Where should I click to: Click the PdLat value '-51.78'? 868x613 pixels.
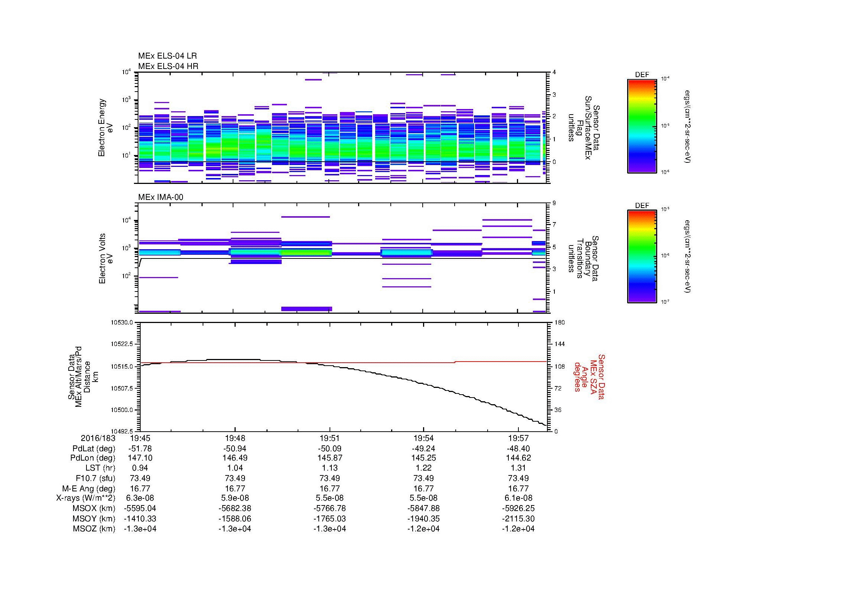coord(140,449)
